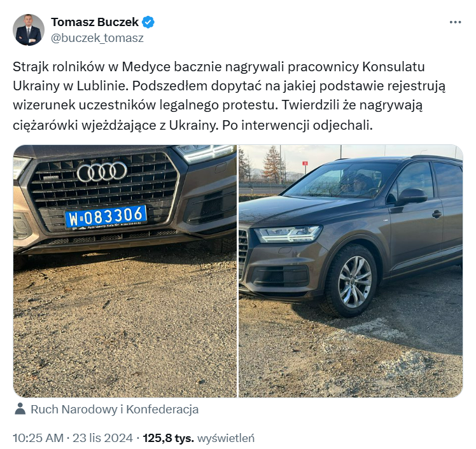Click the blue verified checkmark badge

148,22
